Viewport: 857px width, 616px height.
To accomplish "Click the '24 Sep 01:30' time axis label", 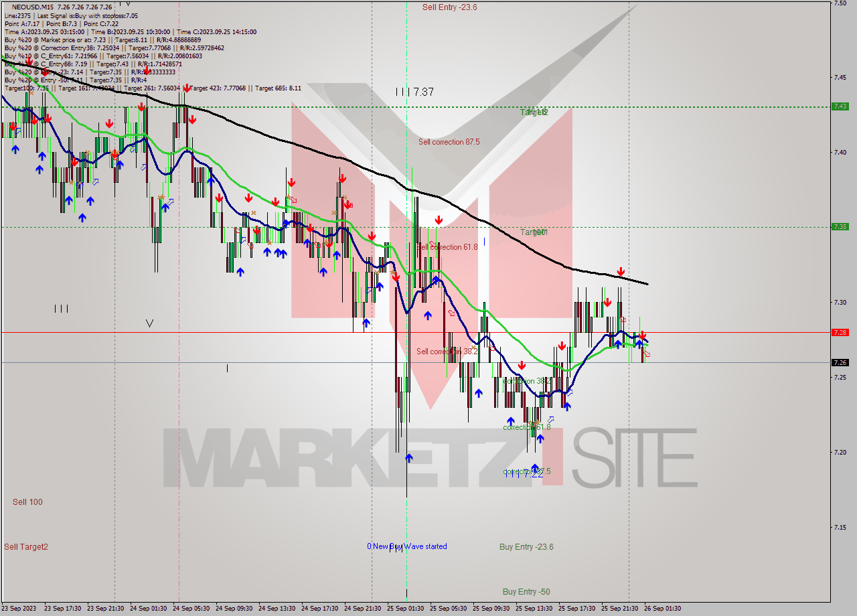I will (149, 609).
